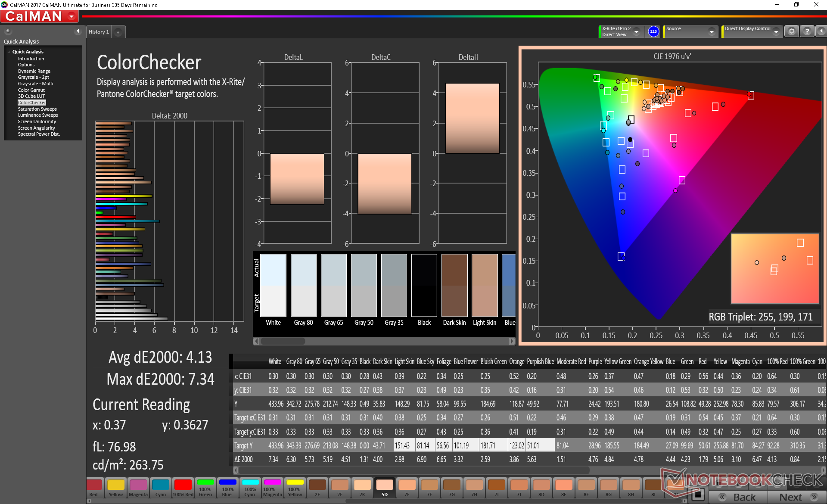Image resolution: width=827 pixels, height=504 pixels.
Task: Select the Gray 50 comparison swatch
Action: [x=364, y=285]
